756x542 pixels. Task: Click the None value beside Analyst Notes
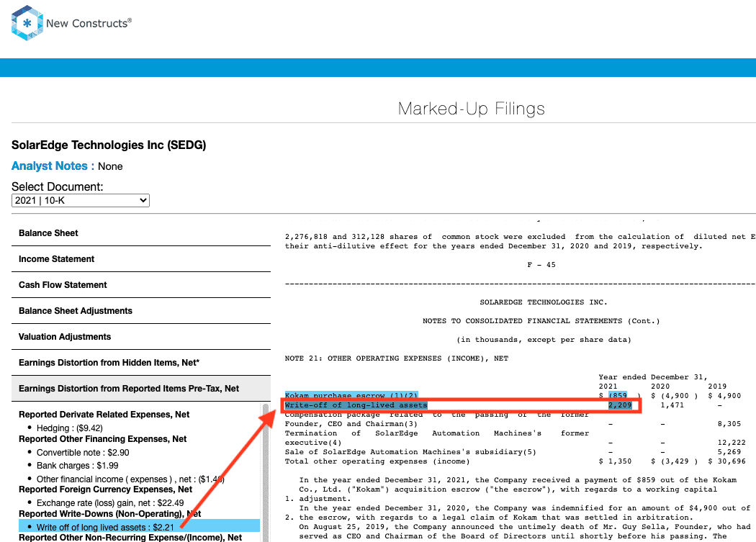[x=110, y=166]
